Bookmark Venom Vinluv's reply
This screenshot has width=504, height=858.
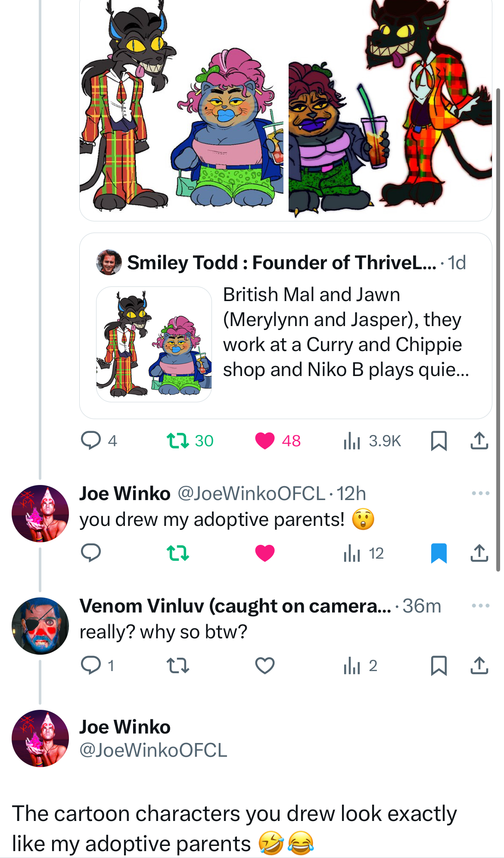coord(439,666)
